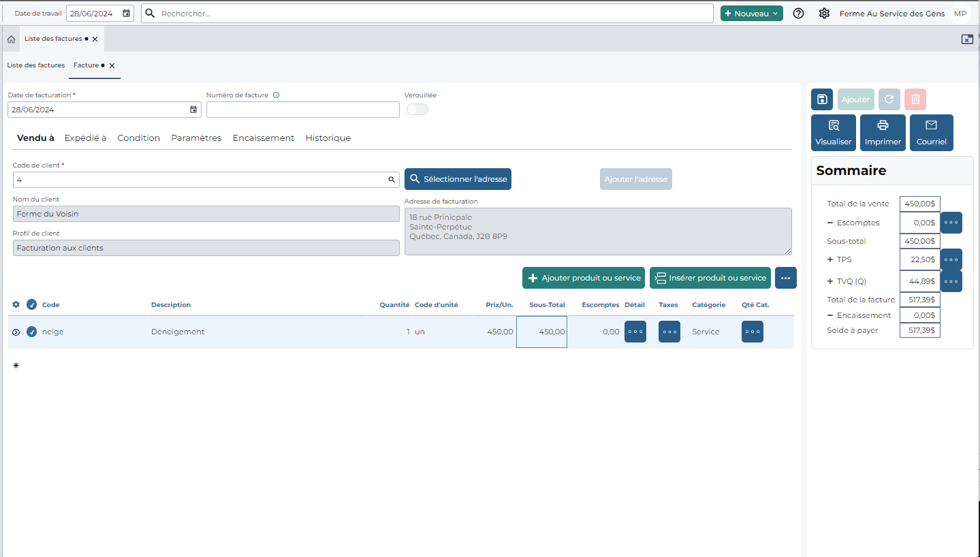Open the Nouveau dropdown

(752, 14)
